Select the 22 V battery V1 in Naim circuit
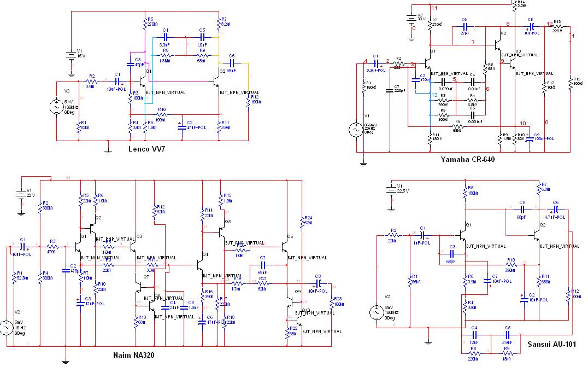 [x=21, y=194]
